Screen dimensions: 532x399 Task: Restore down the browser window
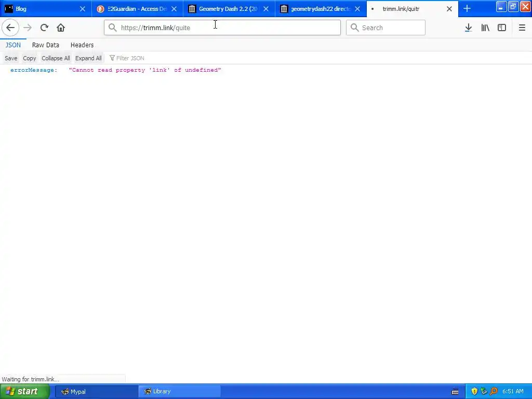[513, 6]
